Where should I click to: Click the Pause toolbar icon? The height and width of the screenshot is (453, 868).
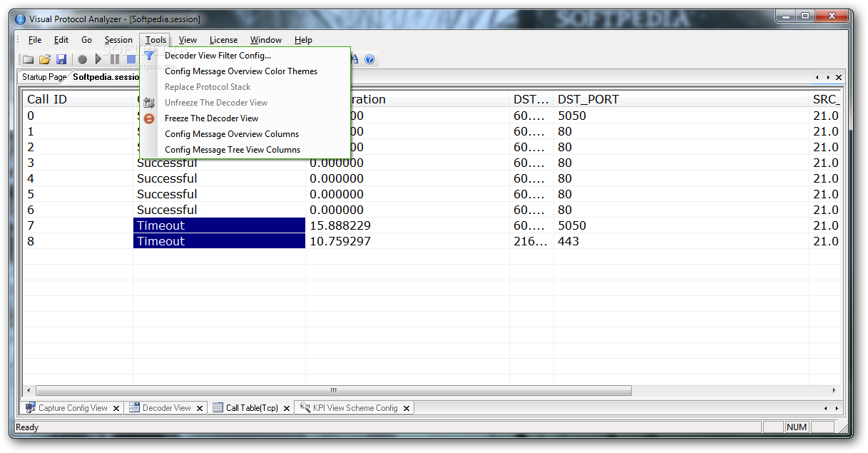(x=115, y=59)
